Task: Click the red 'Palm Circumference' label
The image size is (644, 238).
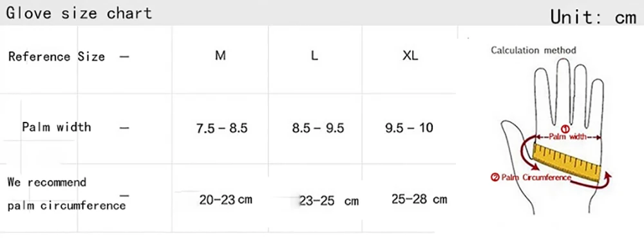Action: point(531,177)
